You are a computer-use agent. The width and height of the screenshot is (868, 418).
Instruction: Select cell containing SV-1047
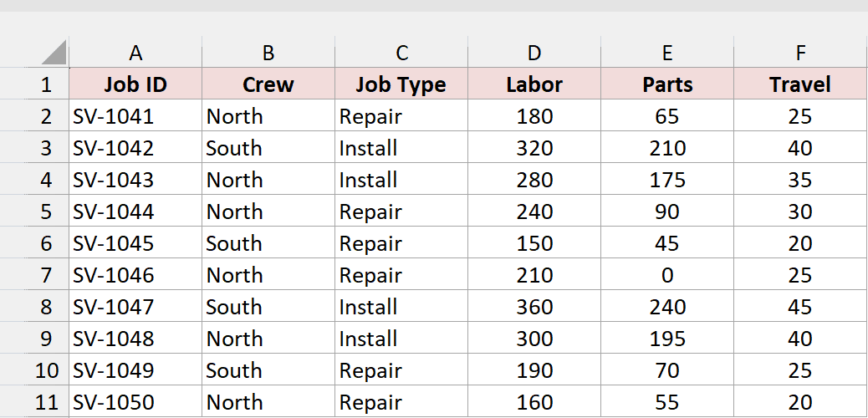pyautogui.click(x=135, y=306)
